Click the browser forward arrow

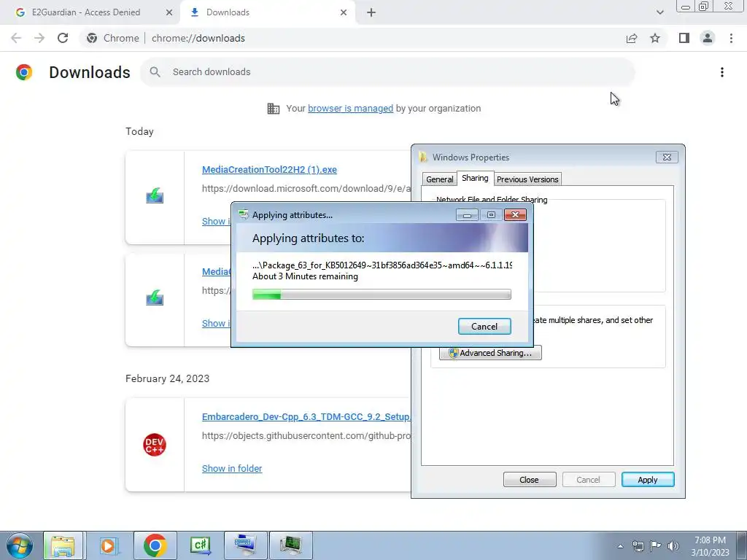point(39,38)
